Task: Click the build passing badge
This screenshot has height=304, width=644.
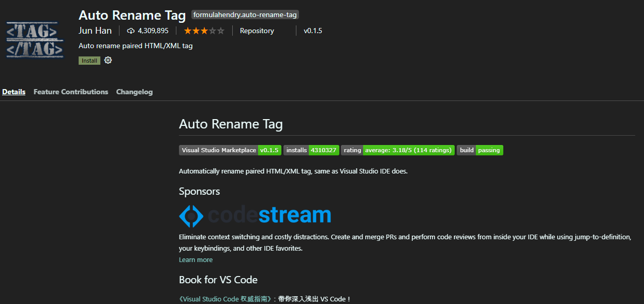Action: 480,150
